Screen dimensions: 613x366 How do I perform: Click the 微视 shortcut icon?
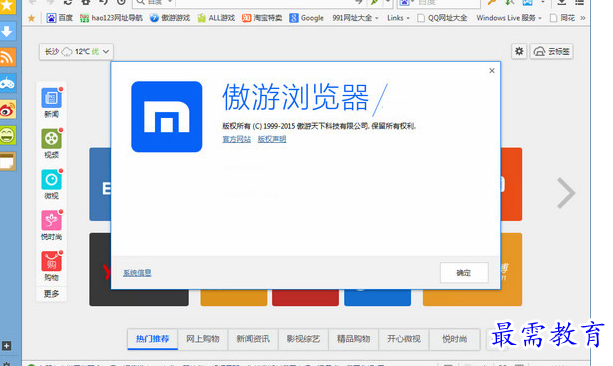click(x=51, y=180)
